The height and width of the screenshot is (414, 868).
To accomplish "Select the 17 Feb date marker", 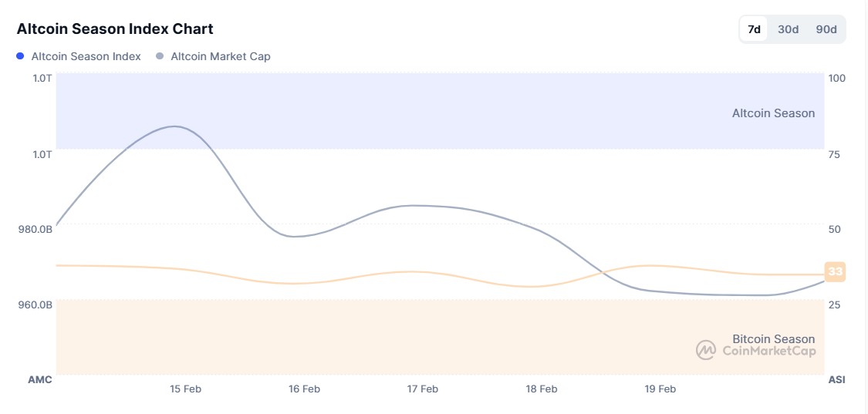I will [422, 389].
